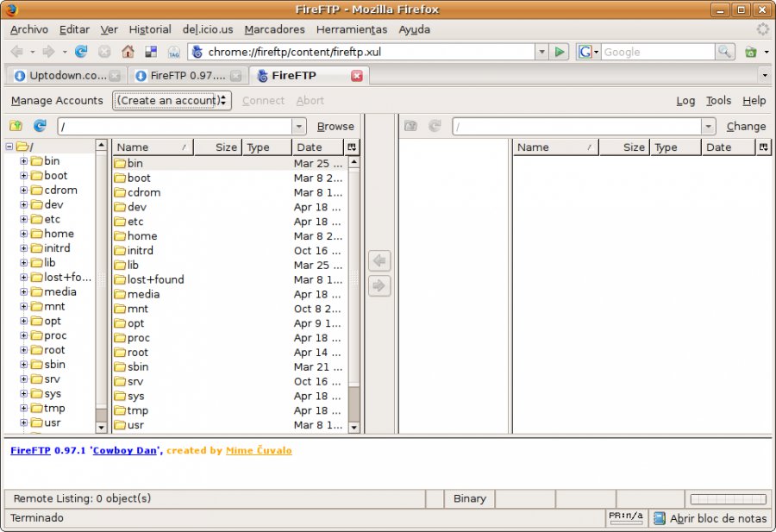The width and height of the screenshot is (776, 532).
Task: Go back with the Firefox back arrow
Action: click(x=16, y=52)
